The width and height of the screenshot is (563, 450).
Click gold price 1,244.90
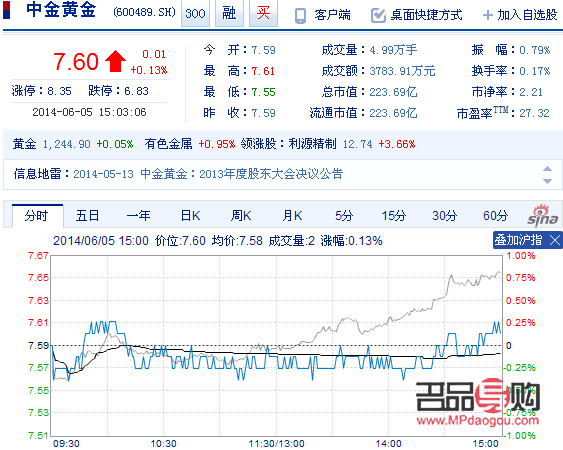coord(66,144)
